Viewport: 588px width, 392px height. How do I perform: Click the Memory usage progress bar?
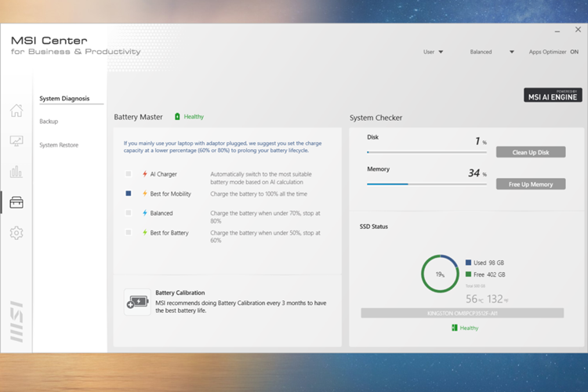click(x=426, y=184)
